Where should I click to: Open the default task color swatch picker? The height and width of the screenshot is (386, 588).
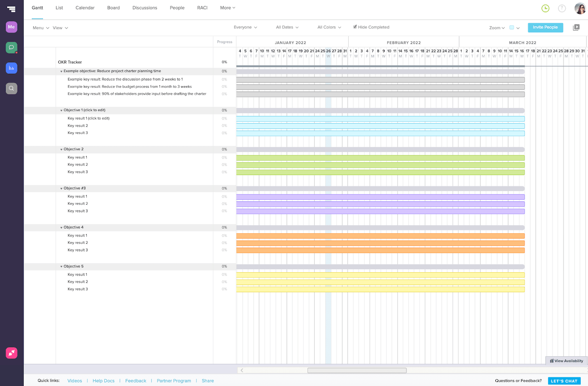512,27
